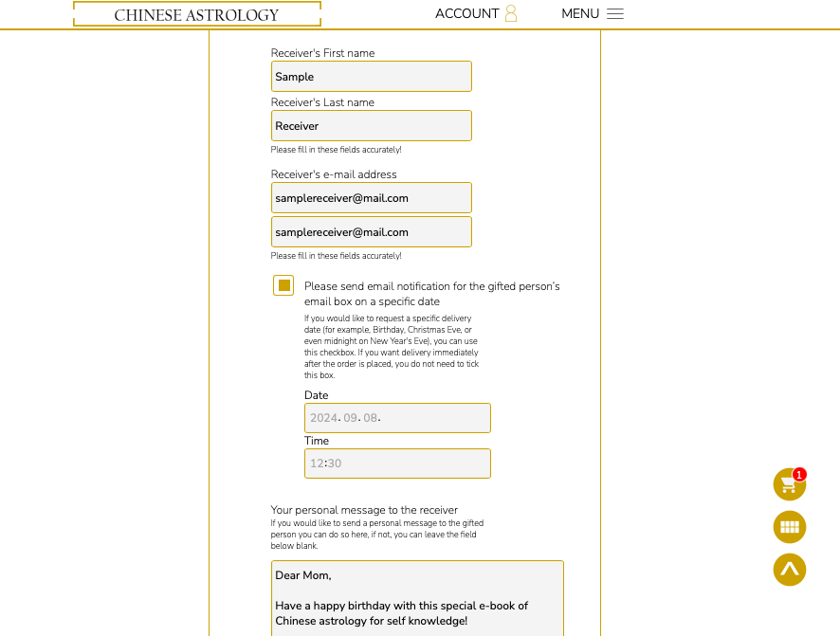Screen dimensions: 840x636
Task: Click the Receiver's First name field
Action: pyautogui.click(x=371, y=77)
